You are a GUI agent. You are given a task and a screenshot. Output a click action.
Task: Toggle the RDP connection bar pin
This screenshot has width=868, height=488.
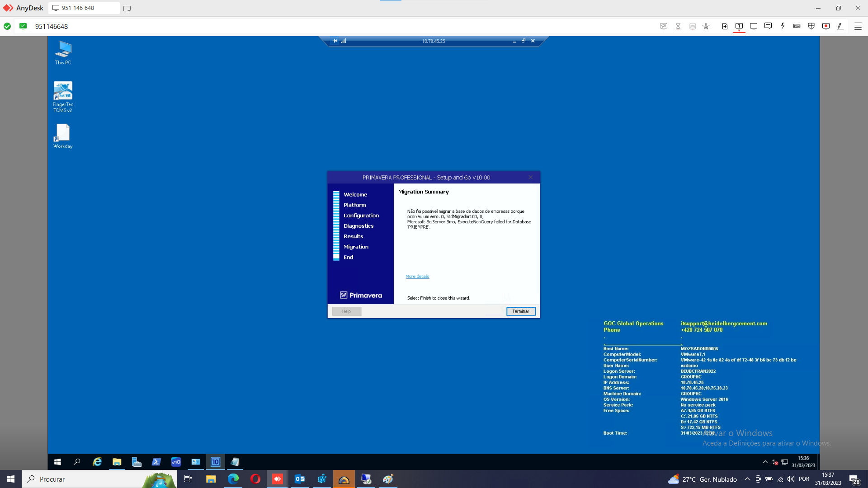[x=335, y=41]
